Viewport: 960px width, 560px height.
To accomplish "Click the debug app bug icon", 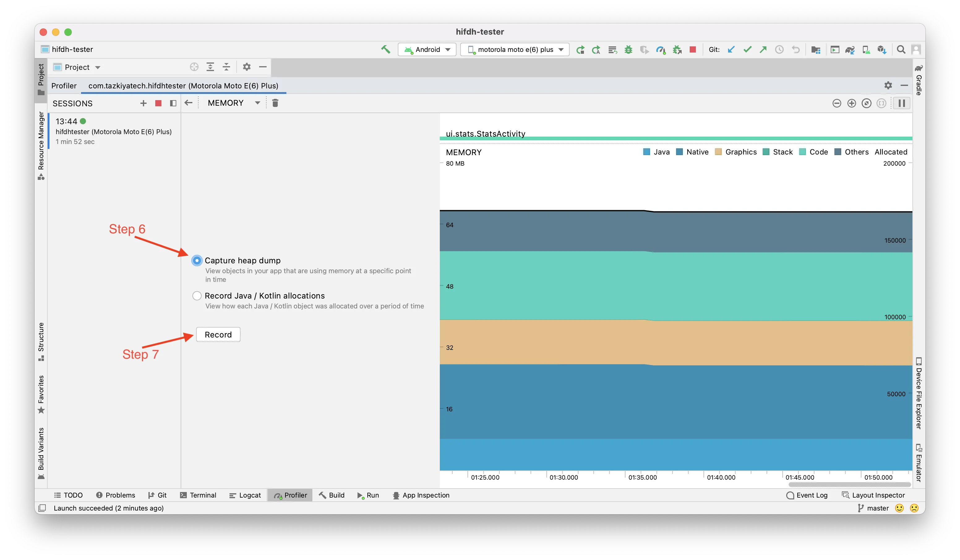I will tap(628, 49).
